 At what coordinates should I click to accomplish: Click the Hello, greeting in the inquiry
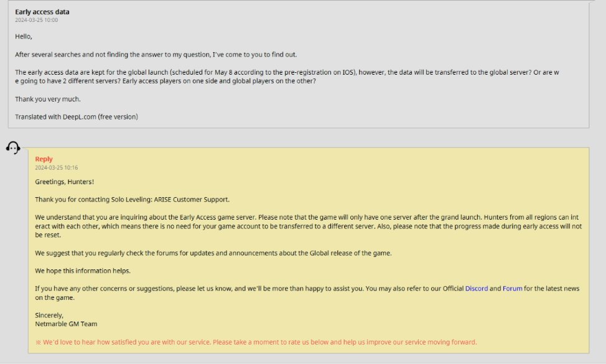coord(24,36)
